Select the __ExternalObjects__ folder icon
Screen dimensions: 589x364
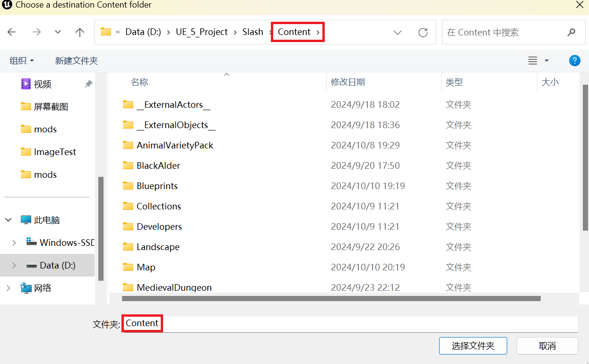[128, 125]
